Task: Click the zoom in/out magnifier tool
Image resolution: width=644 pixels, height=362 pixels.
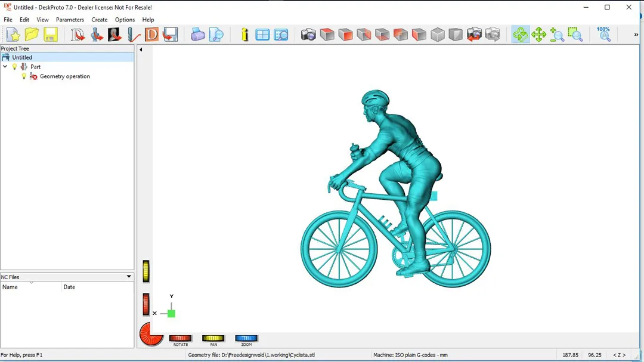Action: pos(557,35)
